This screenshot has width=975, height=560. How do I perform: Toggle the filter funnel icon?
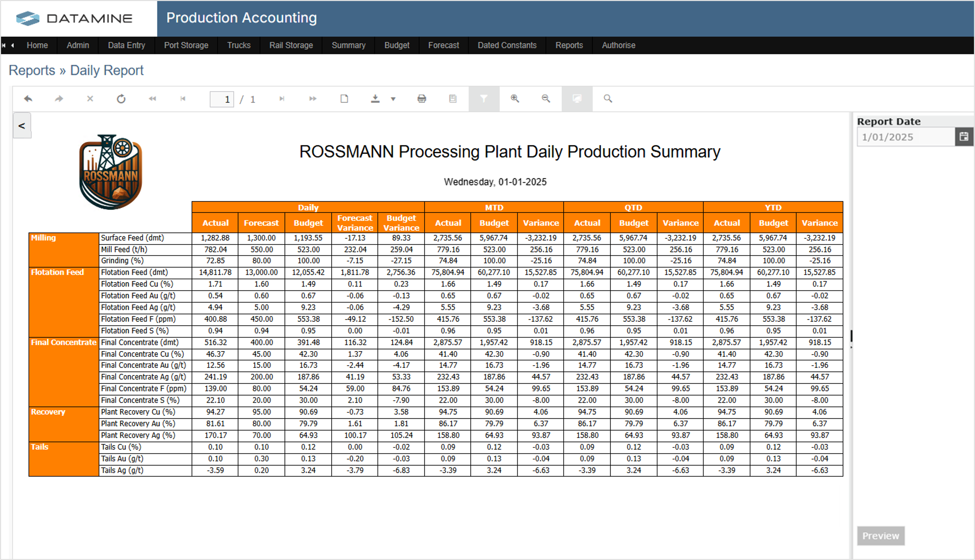point(484,99)
